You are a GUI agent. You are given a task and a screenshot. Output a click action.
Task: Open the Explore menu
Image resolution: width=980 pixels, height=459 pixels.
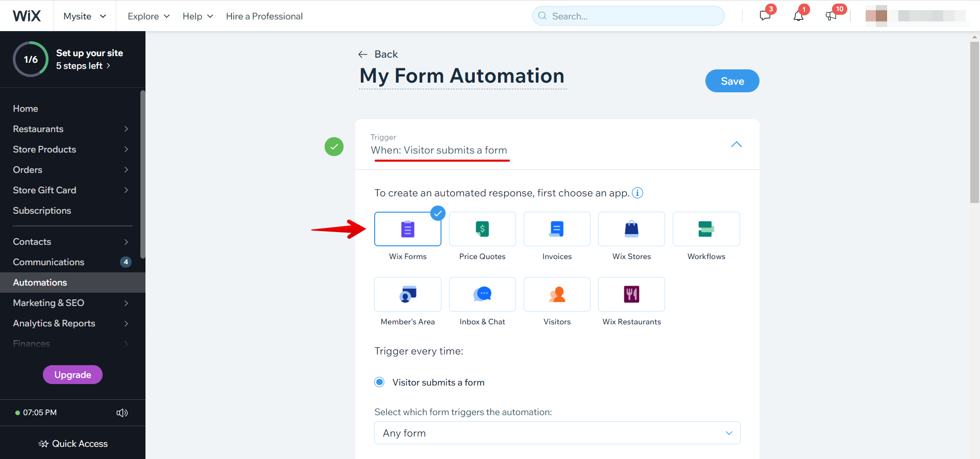(149, 16)
